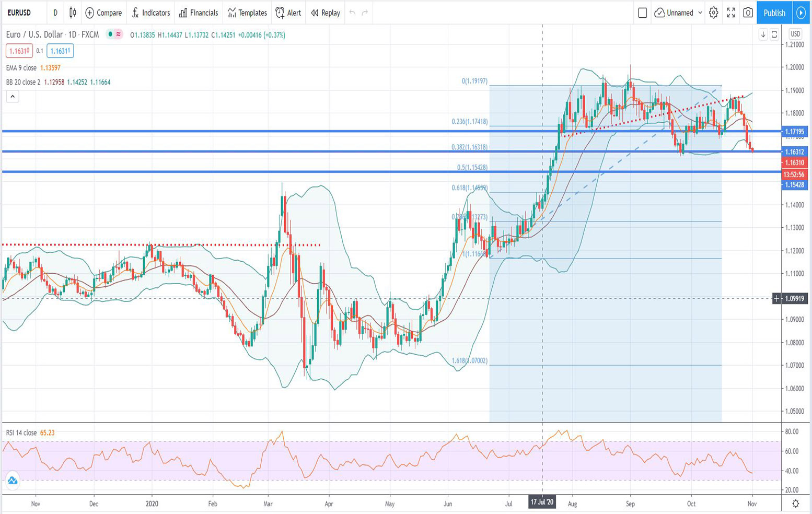This screenshot has width=812, height=514.
Task: Open chart axis settings gear at bottom right
Action: click(x=795, y=504)
